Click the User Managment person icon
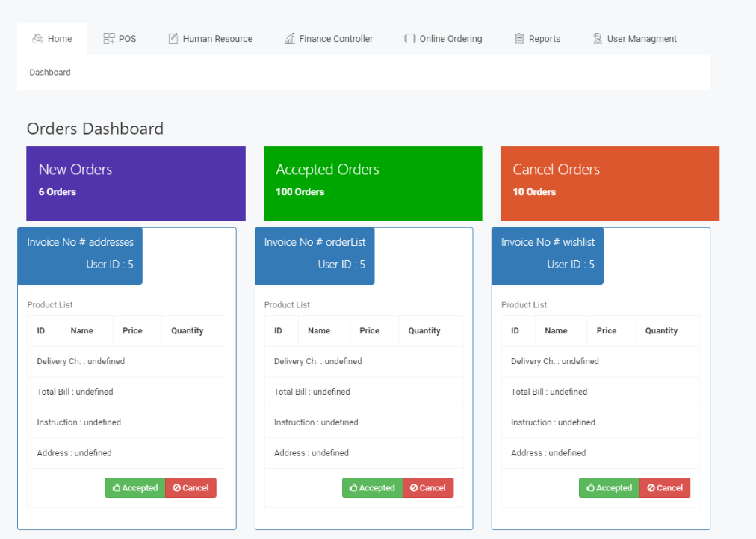Image resolution: width=756 pixels, height=539 pixels. (598, 39)
